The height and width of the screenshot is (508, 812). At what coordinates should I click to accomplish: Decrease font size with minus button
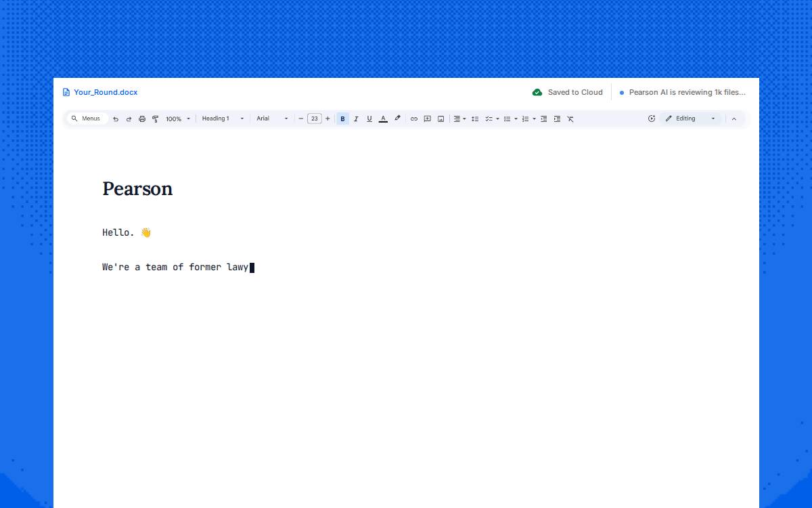(301, 119)
